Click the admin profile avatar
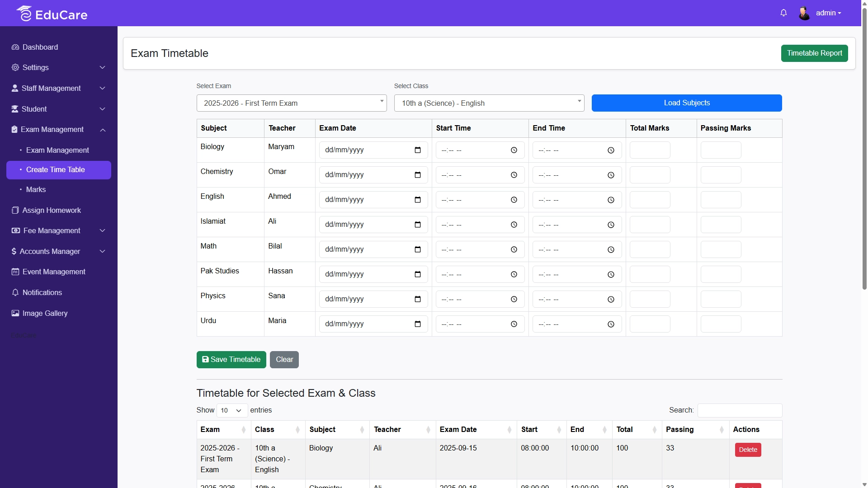The image size is (868, 488). [804, 13]
